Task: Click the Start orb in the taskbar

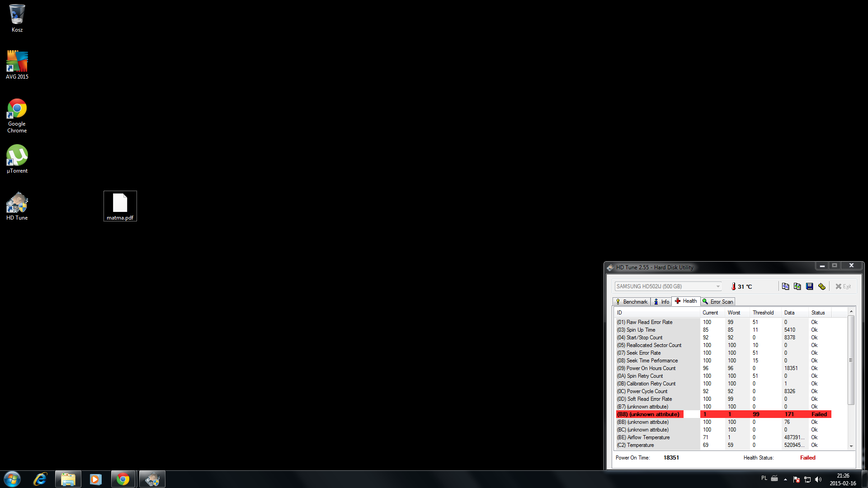Action: click(x=12, y=479)
